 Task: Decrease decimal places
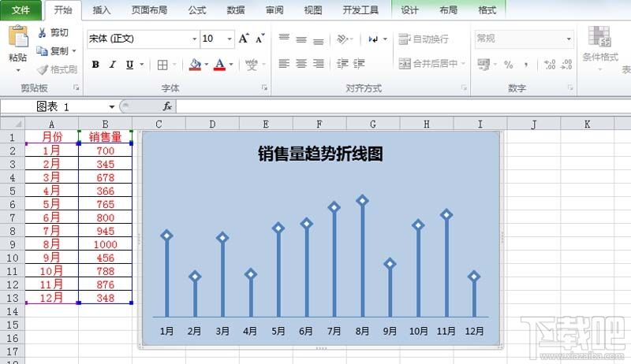click(566, 65)
